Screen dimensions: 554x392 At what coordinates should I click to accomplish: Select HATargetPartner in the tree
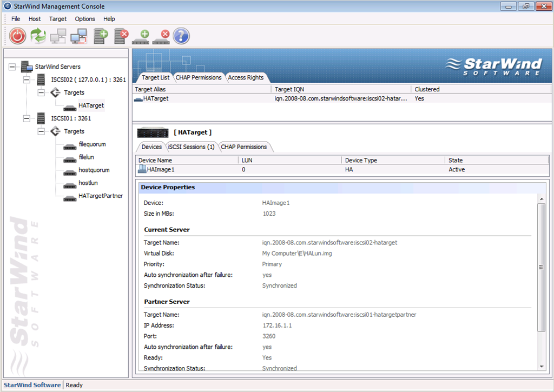[x=101, y=196]
